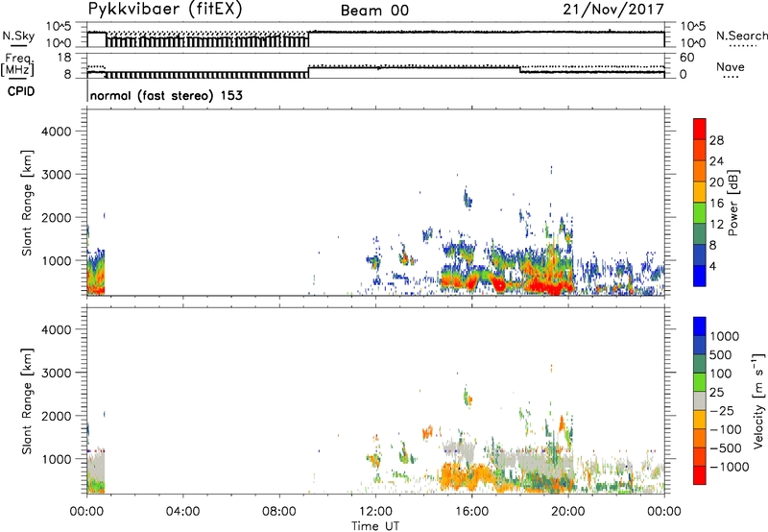
Task: Click the velocity colorbar blue top segment
Action: point(700,326)
